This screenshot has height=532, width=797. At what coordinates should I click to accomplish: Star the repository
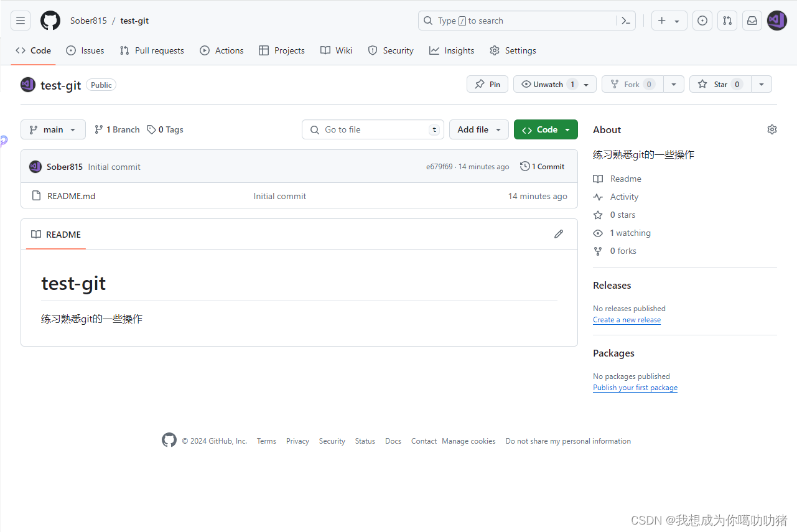tap(720, 85)
